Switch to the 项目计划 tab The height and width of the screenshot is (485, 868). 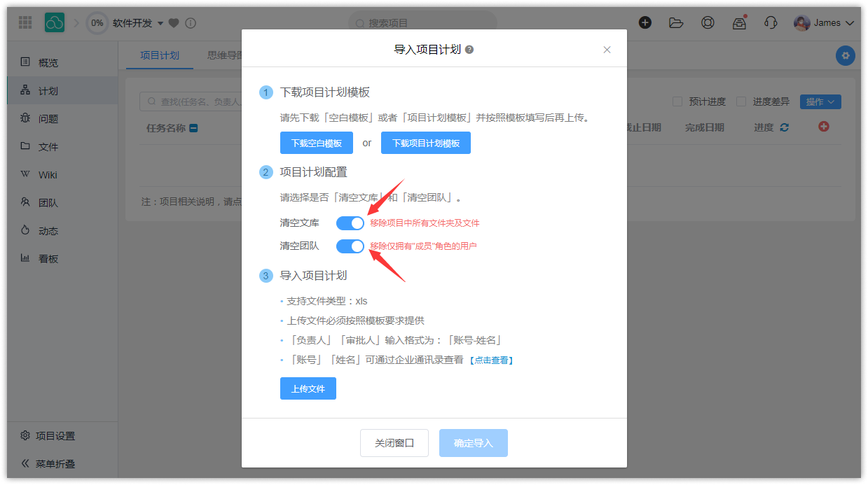[160, 56]
